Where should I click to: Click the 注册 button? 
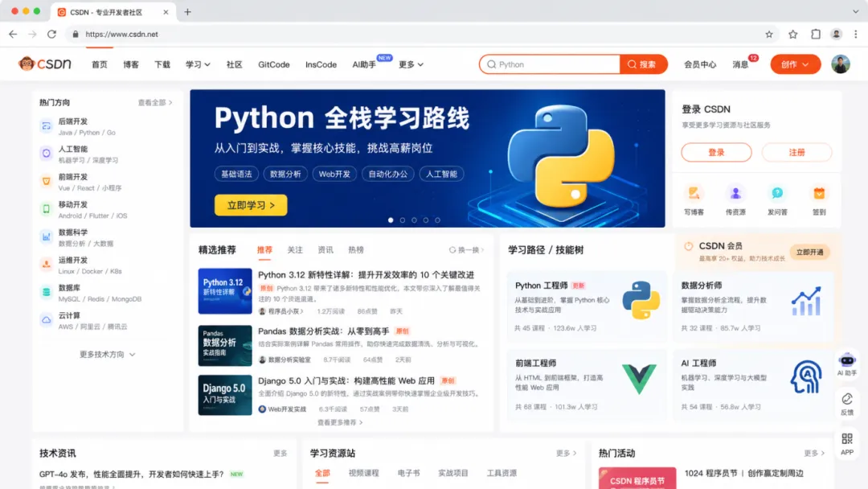pos(796,152)
